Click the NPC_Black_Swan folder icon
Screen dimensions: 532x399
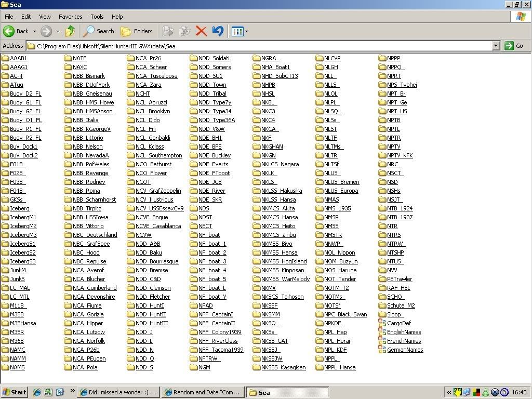320,314
